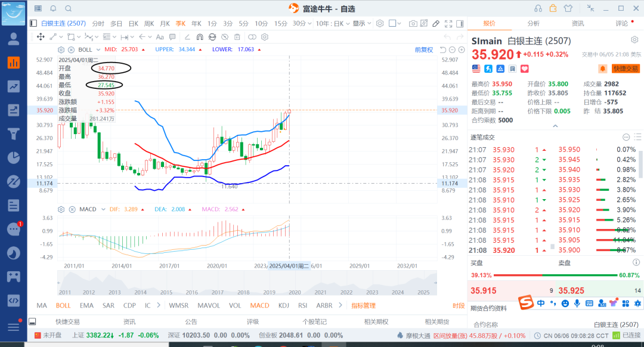Toggle the right side panel in the chart toolbar

coord(460,24)
